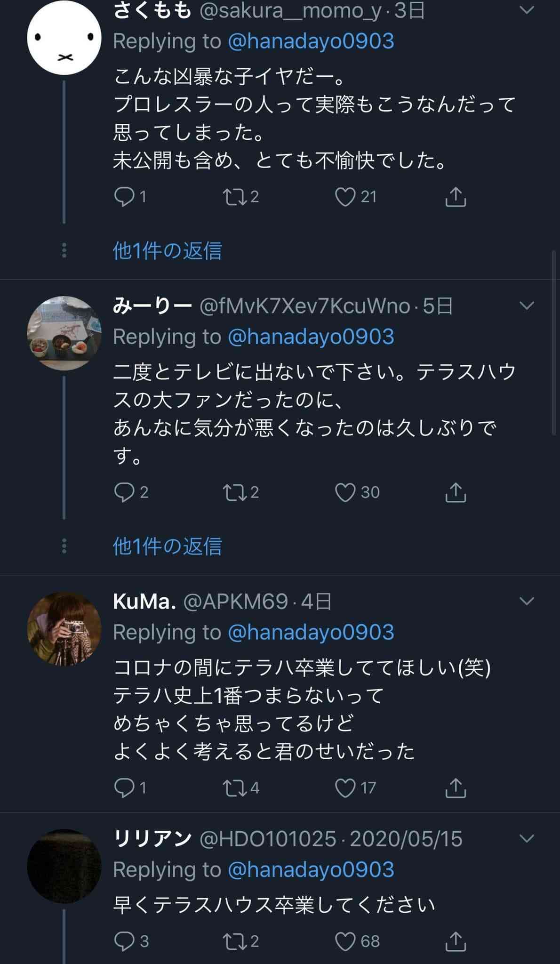This screenshot has height=964, width=560.
Task: Show 他1件の返信 under さくもも tweet
Action: (x=167, y=250)
